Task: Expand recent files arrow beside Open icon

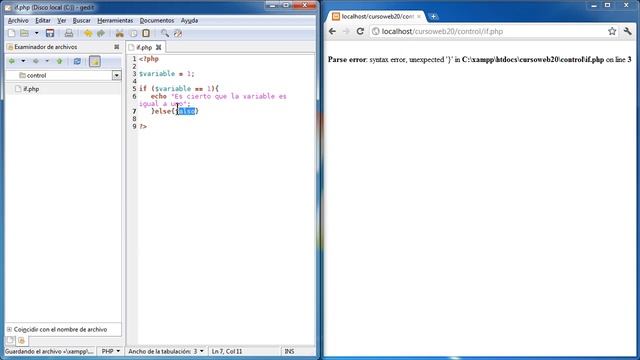Action: tap(36, 33)
